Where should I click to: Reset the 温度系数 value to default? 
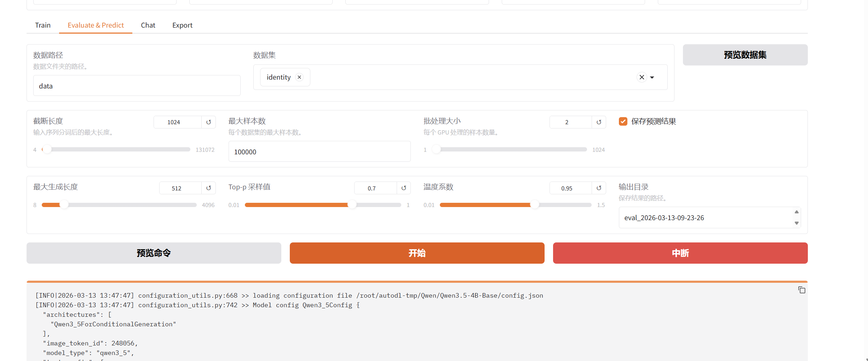(x=599, y=188)
